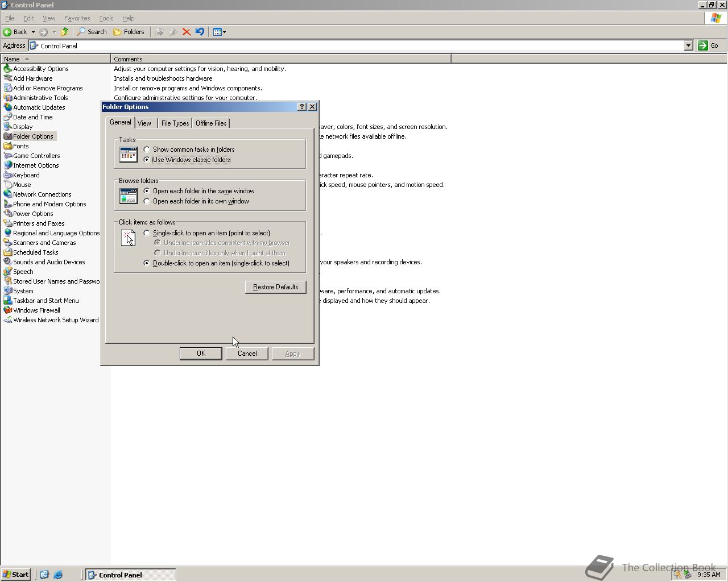728x582 pixels.
Task: Click the Up folder toolbar icon
Action: [64, 32]
